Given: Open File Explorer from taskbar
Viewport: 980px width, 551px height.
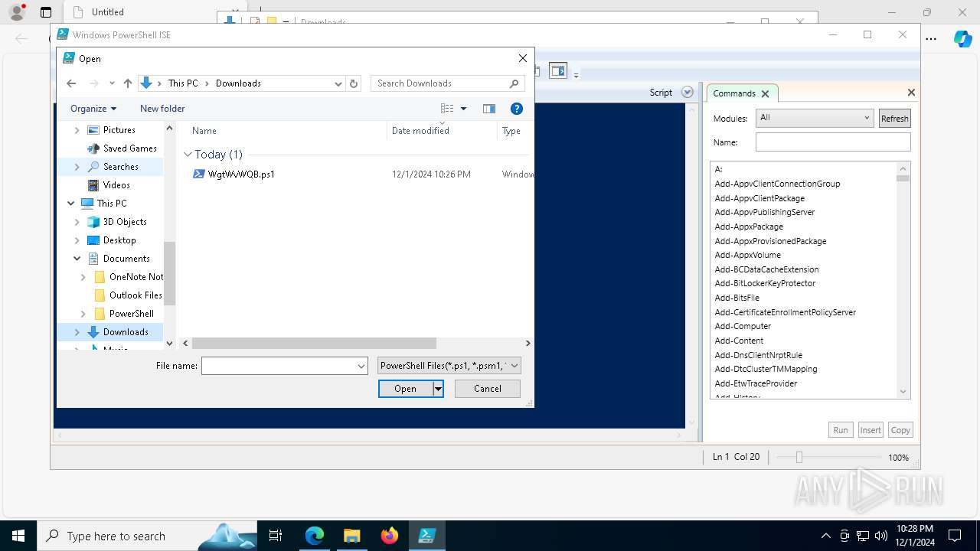Looking at the screenshot, I should [351, 536].
